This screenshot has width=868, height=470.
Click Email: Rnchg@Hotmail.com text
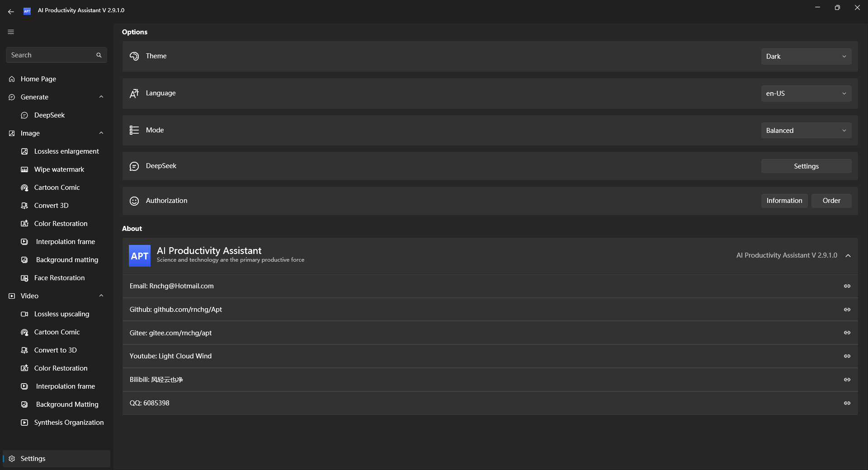(172, 286)
